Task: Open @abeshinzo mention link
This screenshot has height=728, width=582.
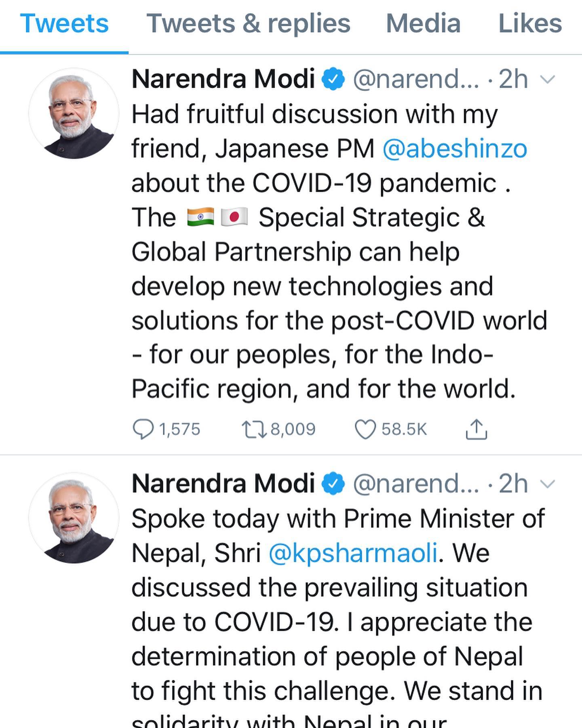Action: (455, 149)
